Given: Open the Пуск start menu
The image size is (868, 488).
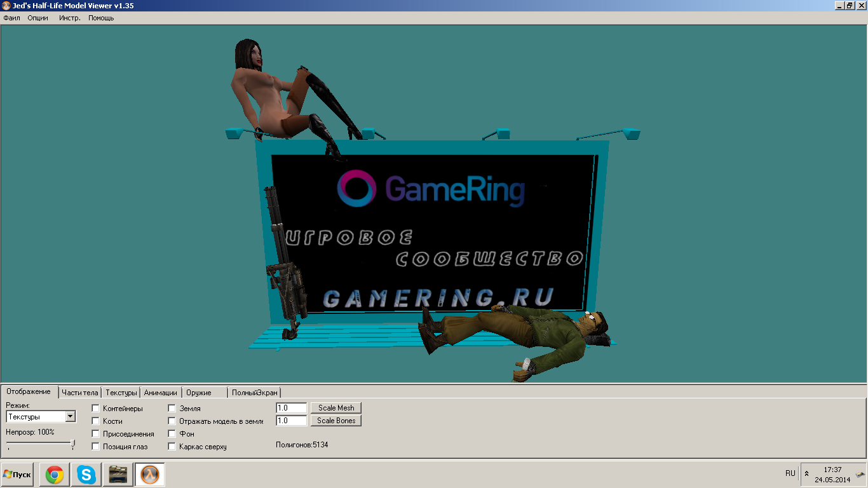Looking at the screenshot, I should coord(17,475).
